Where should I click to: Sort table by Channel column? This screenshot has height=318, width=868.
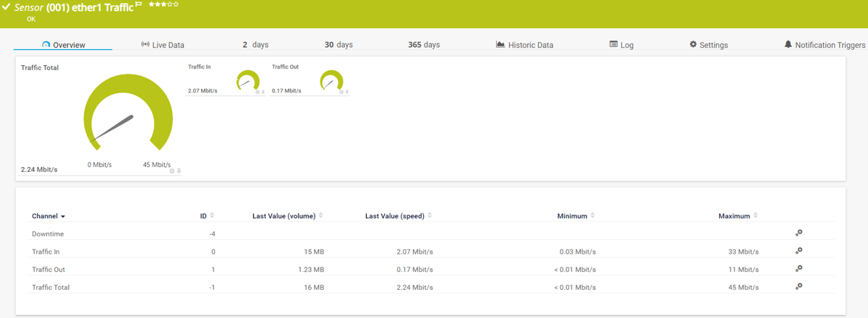click(x=48, y=216)
